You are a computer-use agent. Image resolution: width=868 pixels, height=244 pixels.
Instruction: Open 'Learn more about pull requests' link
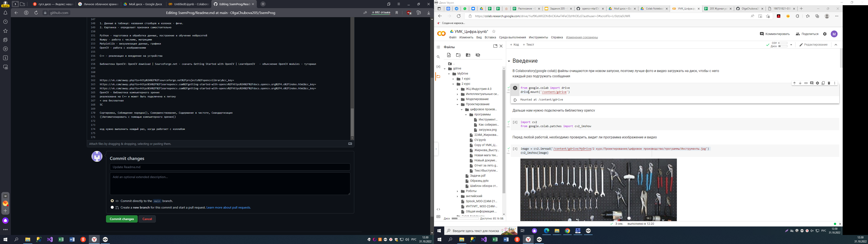point(229,208)
